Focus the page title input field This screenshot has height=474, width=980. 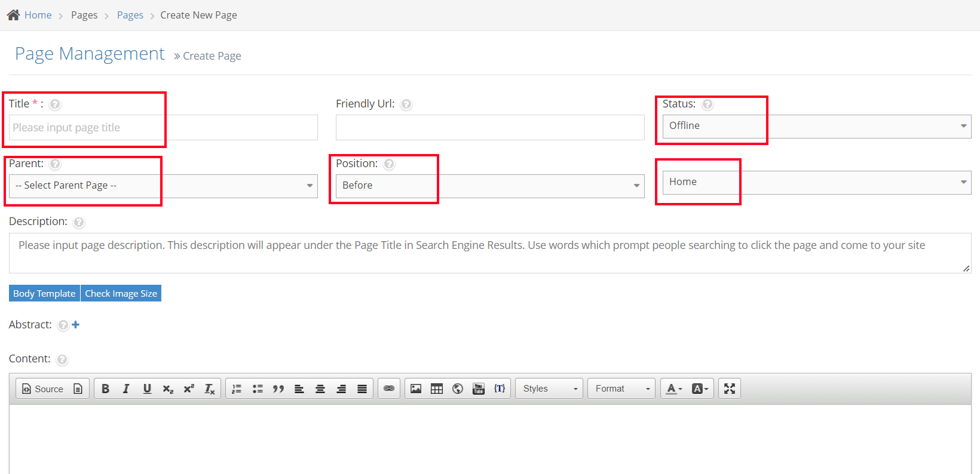tap(163, 128)
